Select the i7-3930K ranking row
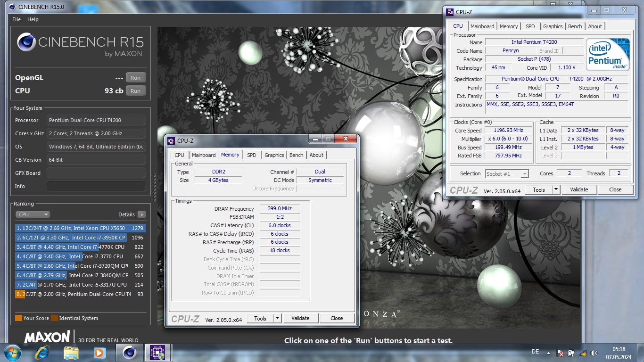 click(x=80, y=238)
